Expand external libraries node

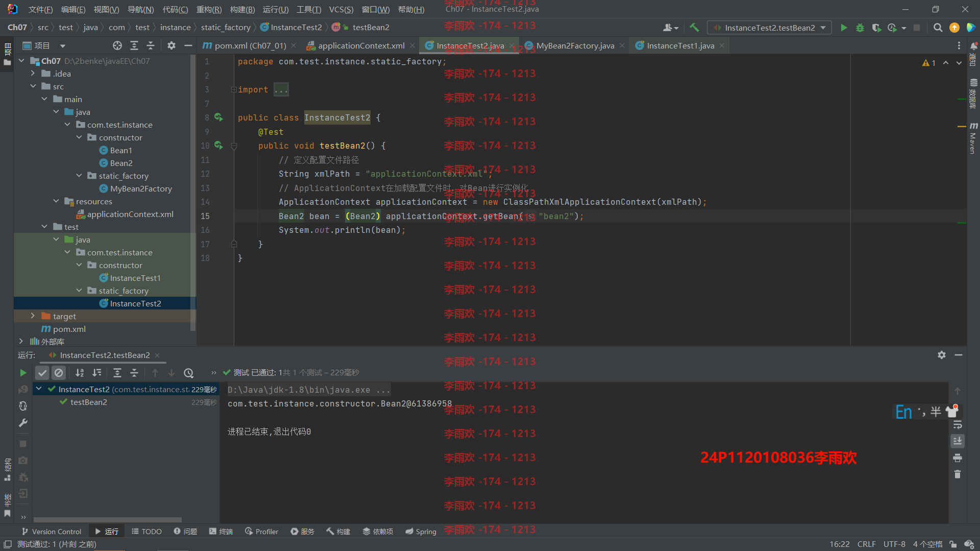pyautogui.click(x=21, y=341)
